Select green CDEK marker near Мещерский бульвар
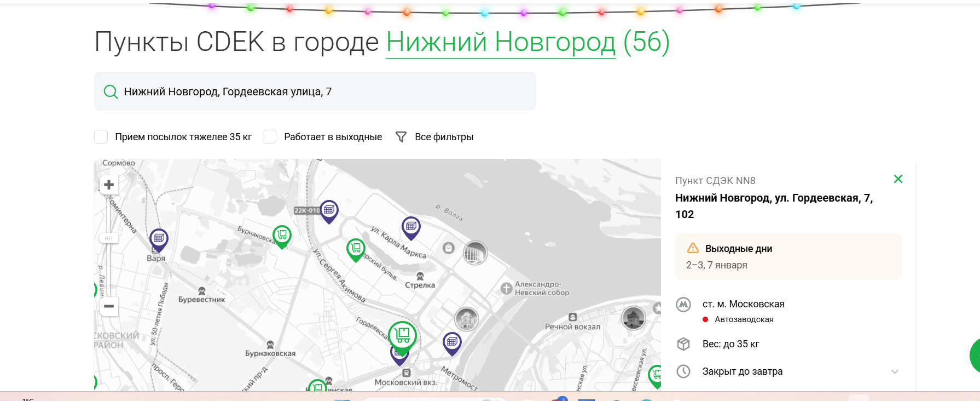Image resolution: width=980 pixels, height=401 pixels. coord(356,249)
